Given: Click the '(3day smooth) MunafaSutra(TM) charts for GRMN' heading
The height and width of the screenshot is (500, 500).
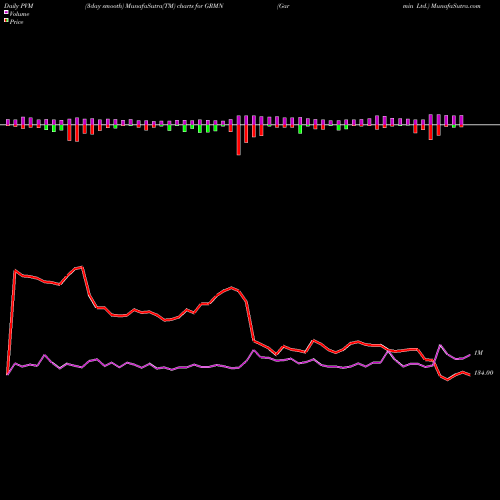Looking at the screenshot, I should 154,6.
